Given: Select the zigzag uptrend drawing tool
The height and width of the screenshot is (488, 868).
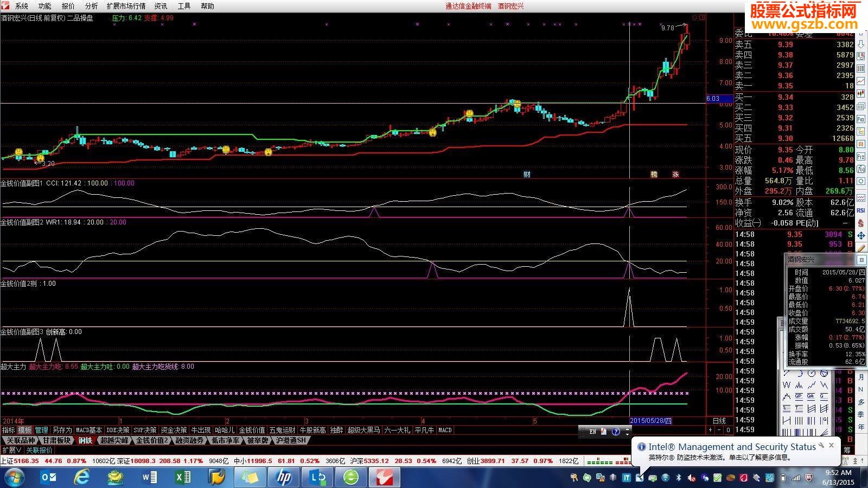Looking at the screenshot, I should click(x=812, y=385).
